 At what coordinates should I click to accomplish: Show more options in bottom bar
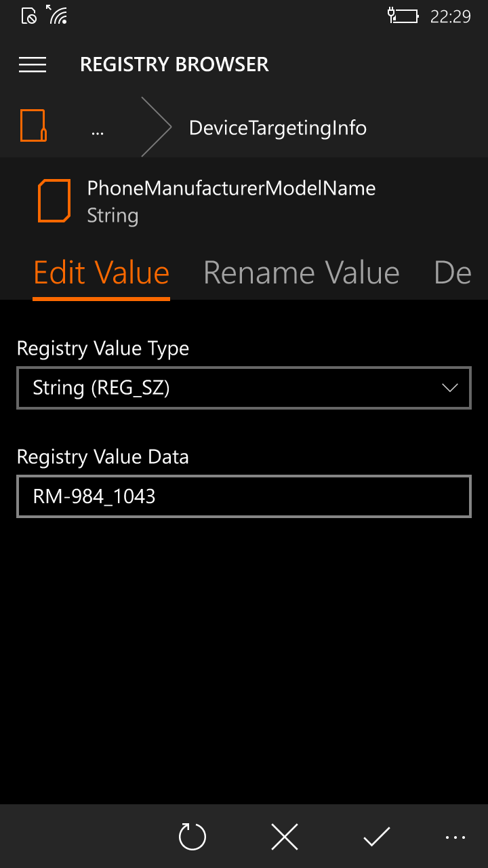[455, 837]
